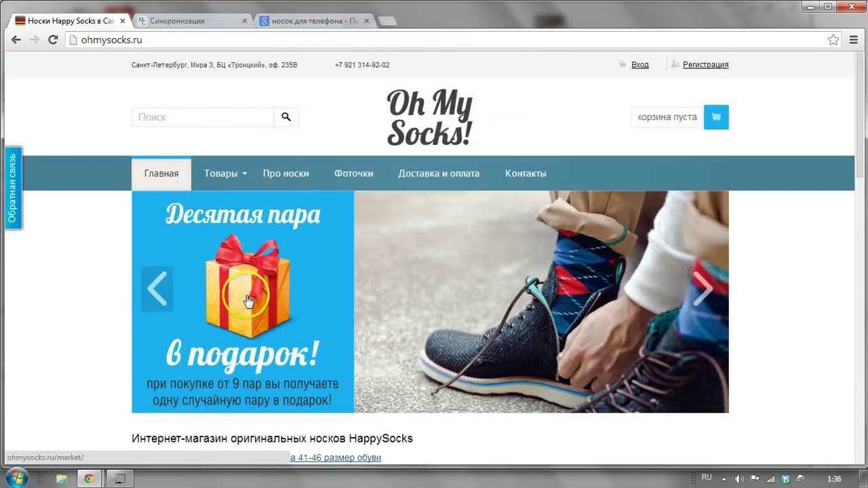The image size is (868, 488).
Task: Click the address bar with ohmysocks.ru
Action: tap(448, 40)
